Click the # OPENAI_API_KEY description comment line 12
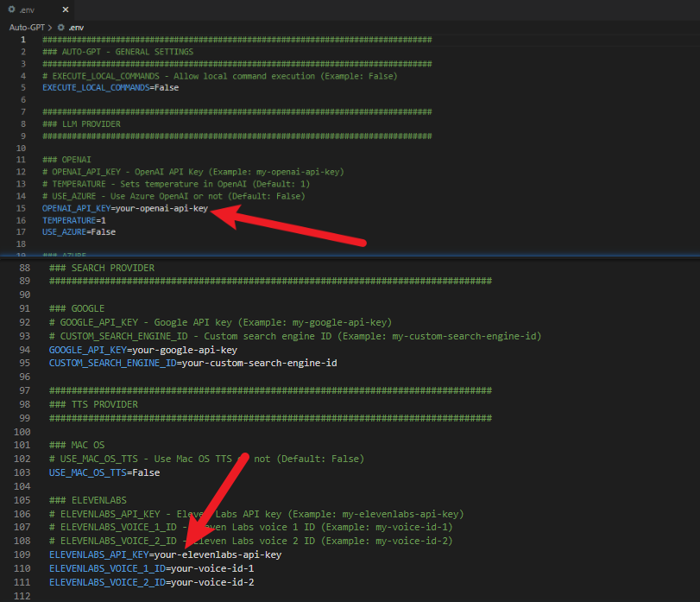 (193, 172)
